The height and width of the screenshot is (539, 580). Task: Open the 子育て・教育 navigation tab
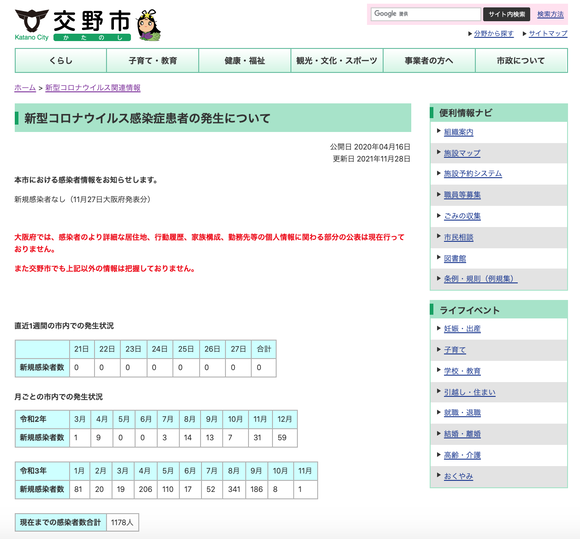pyautogui.click(x=152, y=61)
